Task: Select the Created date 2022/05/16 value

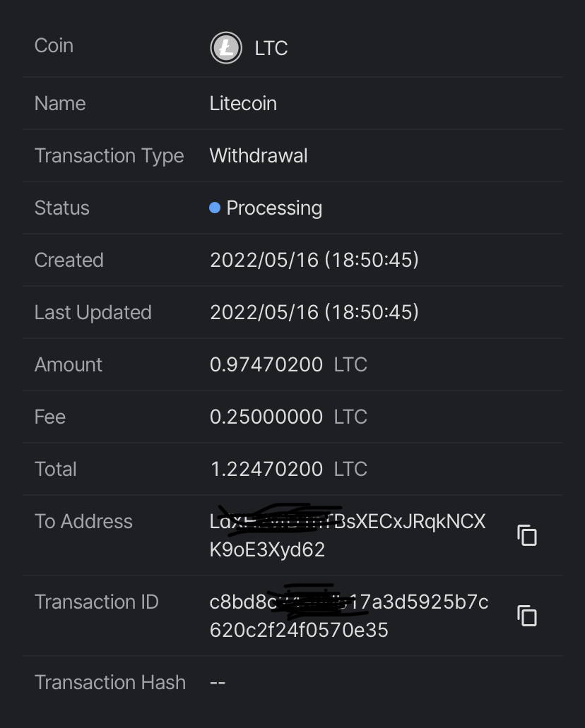Action: pyautogui.click(x=314, y=260)
